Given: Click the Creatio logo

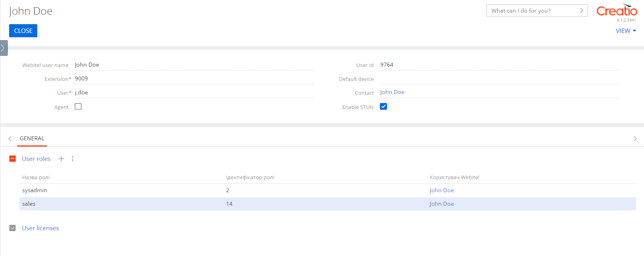Looking at the screenshot, I should (x=617, y=11).
